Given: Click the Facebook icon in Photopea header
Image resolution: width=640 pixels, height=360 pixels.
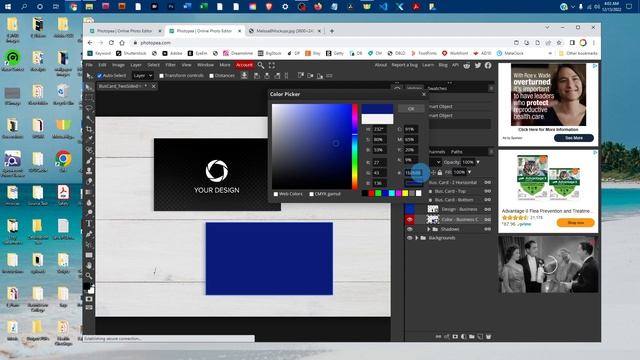Looking at the screenshot, I should click(x=488, y=65).
